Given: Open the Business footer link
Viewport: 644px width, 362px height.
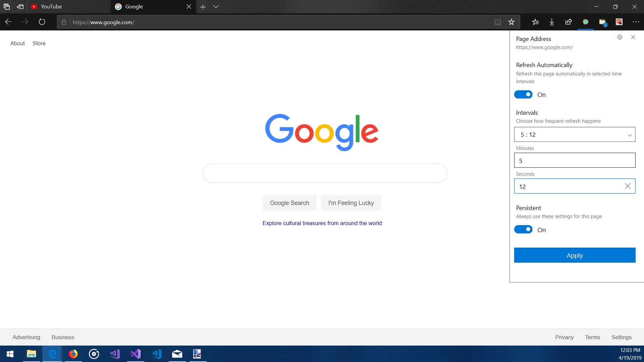Looking at the screenshot, I should 63,338.
